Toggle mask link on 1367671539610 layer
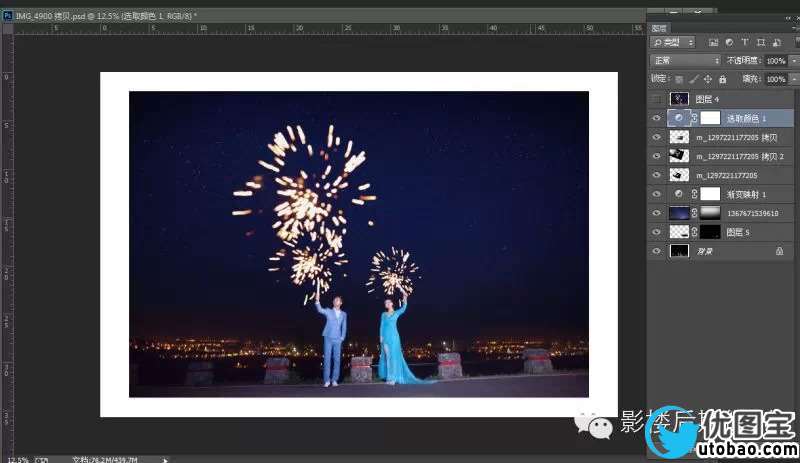 [694, 213]
